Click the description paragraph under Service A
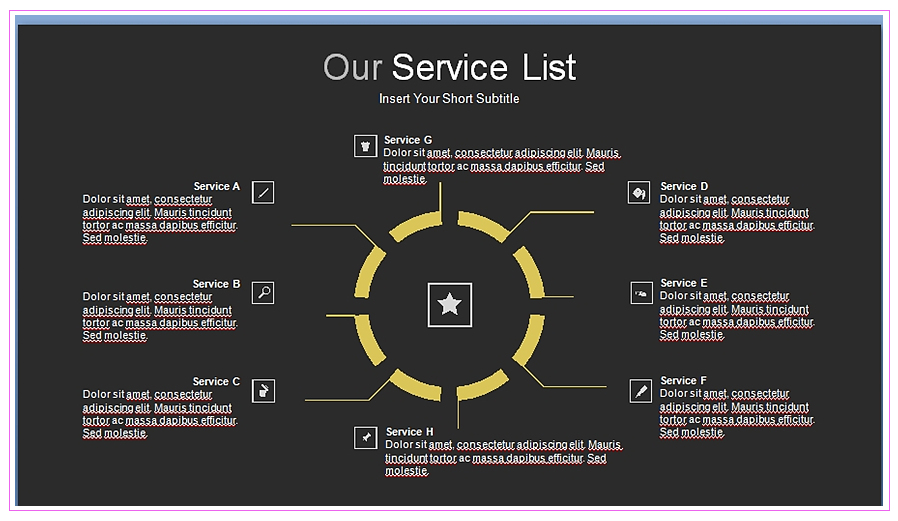Screen dimensions: 898x521 (160, 219)
